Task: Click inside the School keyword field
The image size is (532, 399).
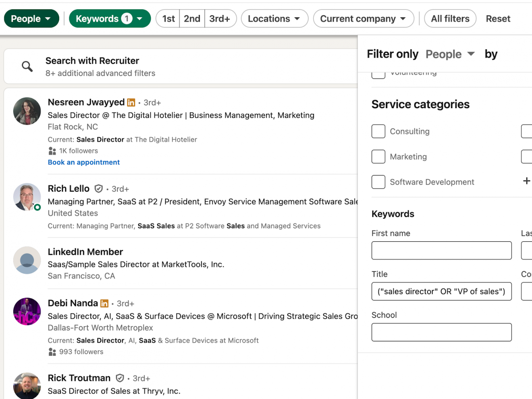Action: 441,332
